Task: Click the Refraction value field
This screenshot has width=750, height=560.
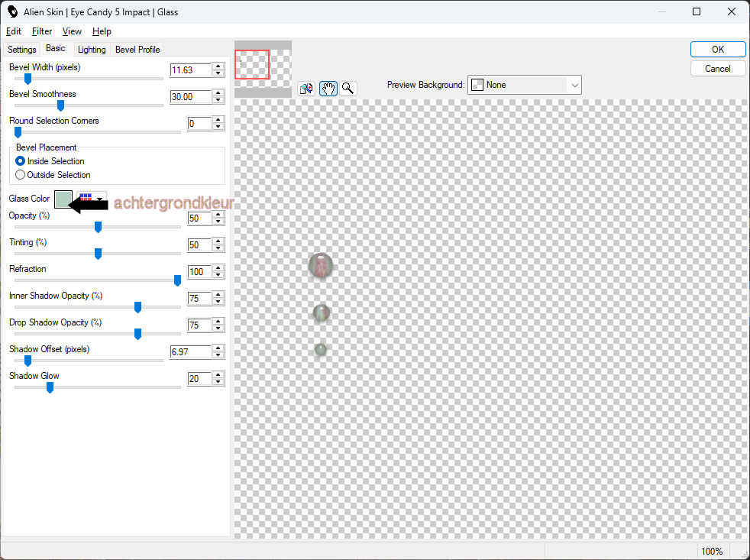Action: pyautogui.click(x=199, y=272)
